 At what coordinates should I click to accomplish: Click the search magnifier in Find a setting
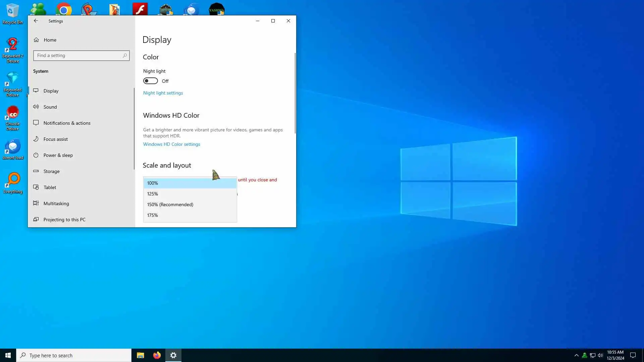[125, 56]
